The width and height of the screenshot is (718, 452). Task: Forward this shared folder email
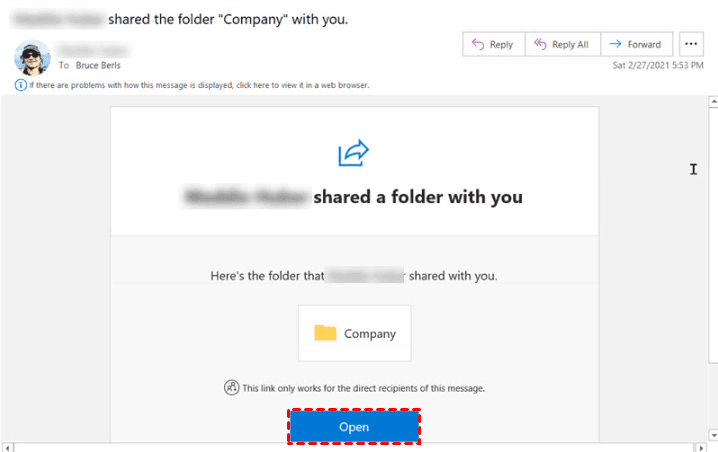click(x=636, y=44)
